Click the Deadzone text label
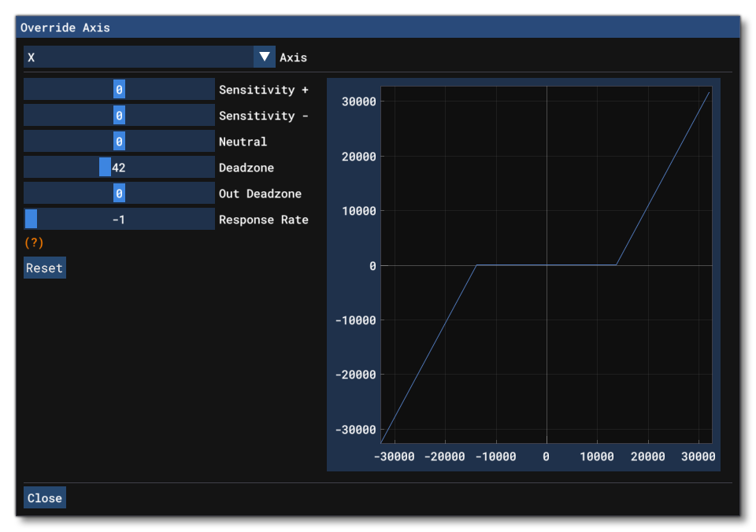 (x=246, y=168)
